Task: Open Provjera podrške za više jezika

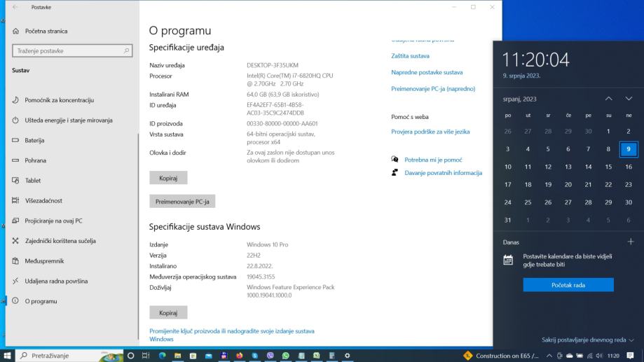Action: [x=430, y=132]
